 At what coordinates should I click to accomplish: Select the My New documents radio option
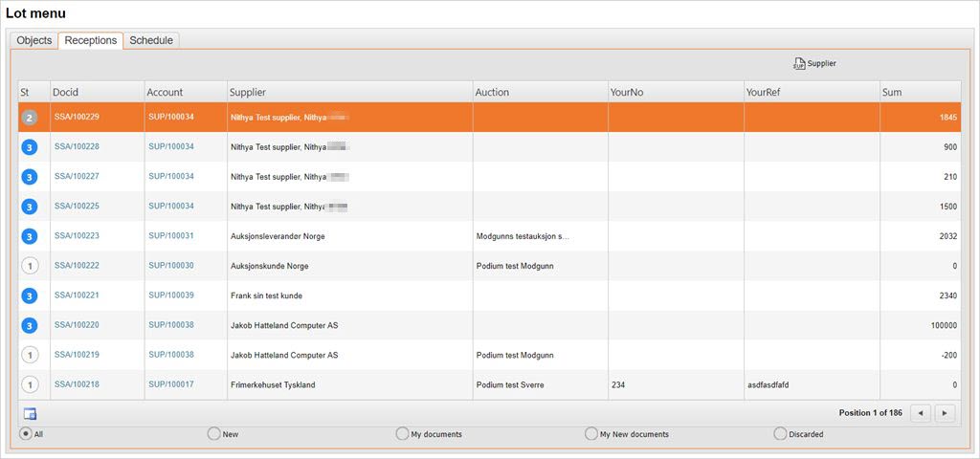(591, 434)
